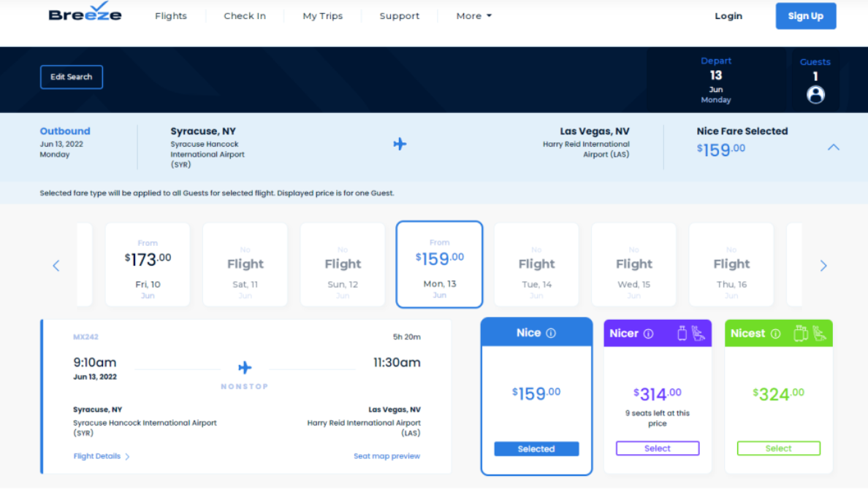The image size is (868, 492).
Task: Select the Wed, 15 Jun date card
Action: [x=634, y=264]
